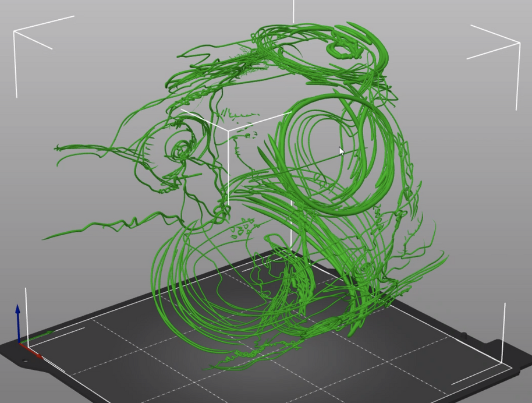Click the mounting hole on bed's front-left tab
532x403 pixels.
pyautogui.click(x=24, y=360)
